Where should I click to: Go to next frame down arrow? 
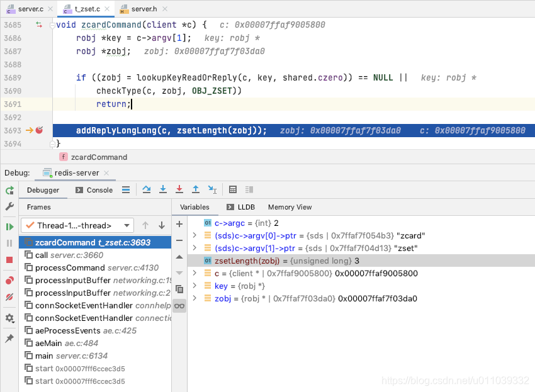click(162, 225)
